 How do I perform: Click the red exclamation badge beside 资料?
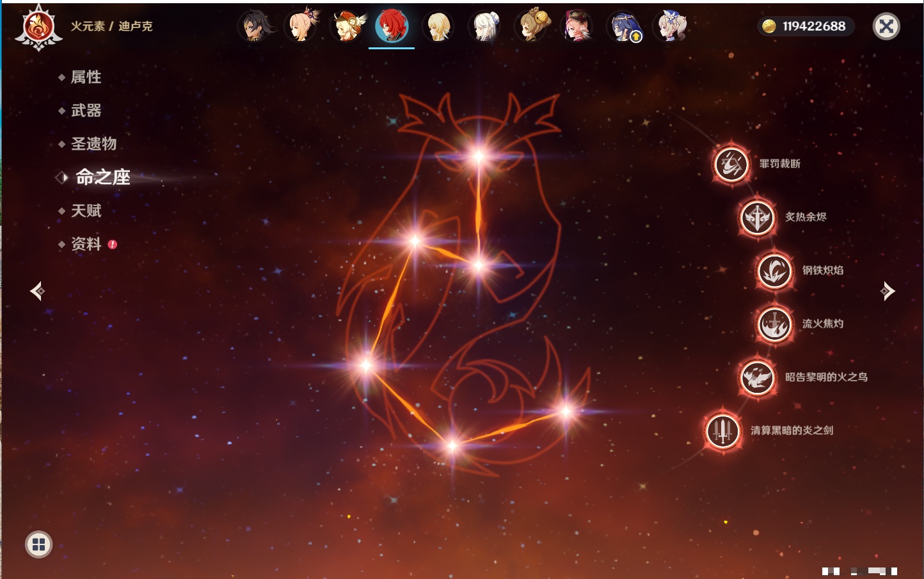[113, 244]
